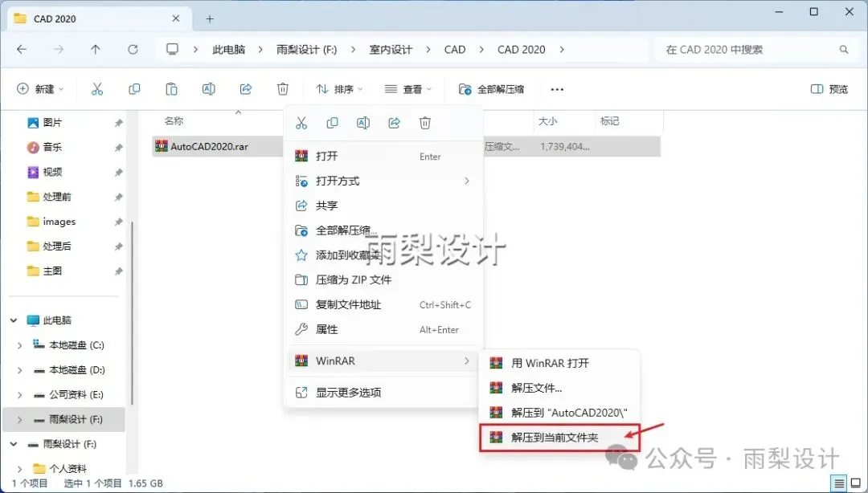Click Delete icon in context menu
Image resolution: width=868 pixels, height=493 pixels.
pyautogui.click(x=425, y=123)
